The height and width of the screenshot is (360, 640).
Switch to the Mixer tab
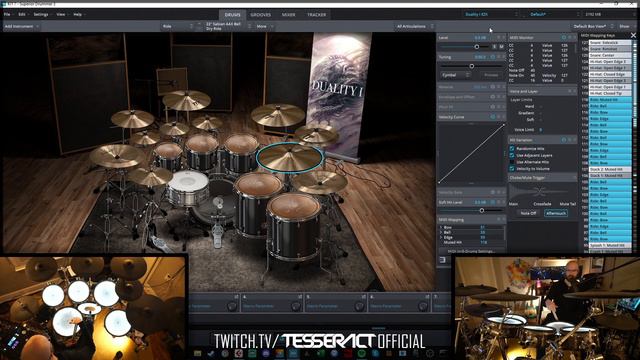click(289, 15)
